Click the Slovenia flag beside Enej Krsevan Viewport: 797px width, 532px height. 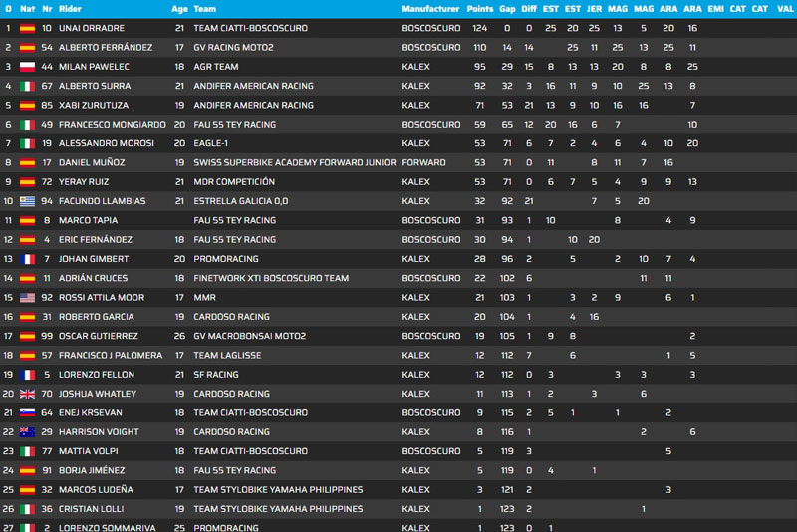[27, 413]
